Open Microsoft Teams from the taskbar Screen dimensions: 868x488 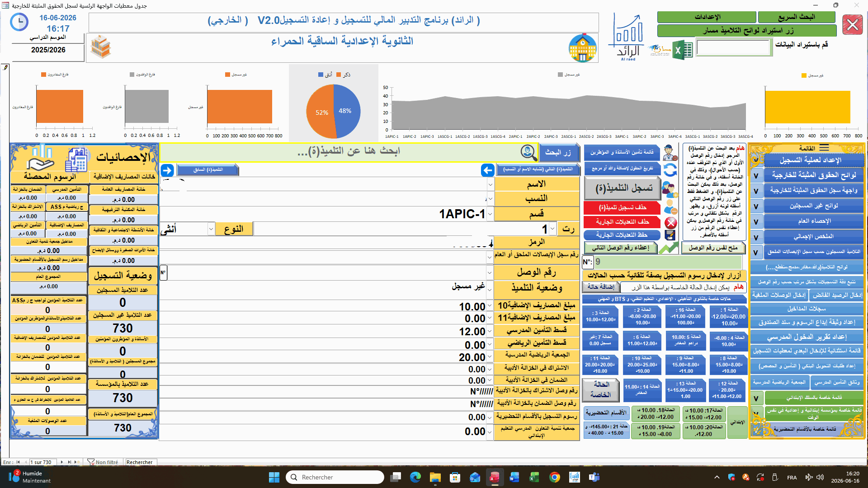594,477
